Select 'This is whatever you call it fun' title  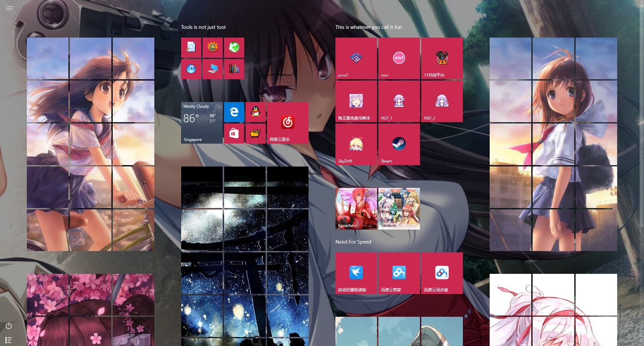pos(369,27)
